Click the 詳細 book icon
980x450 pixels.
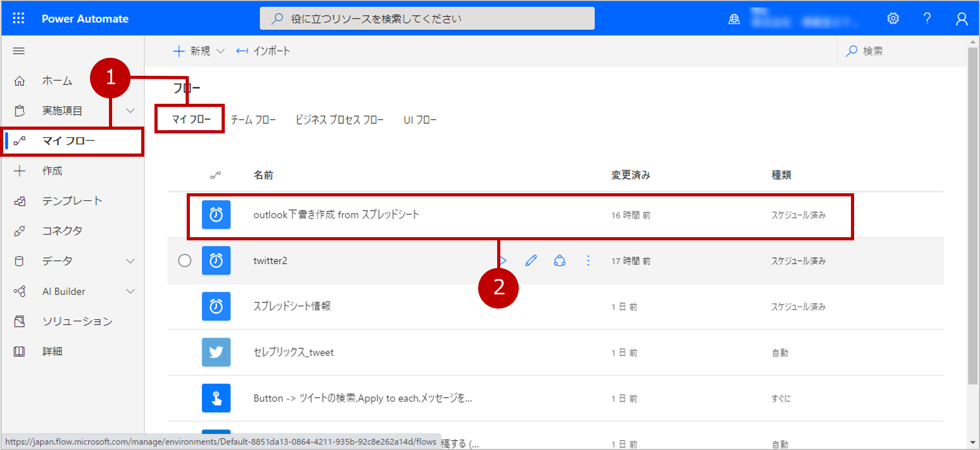tap(20, 352)
